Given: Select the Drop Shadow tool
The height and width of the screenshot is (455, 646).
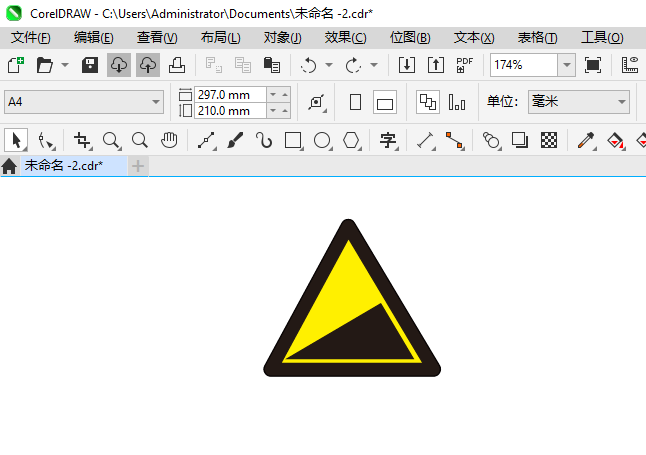Looking at the screenshot, I should tap(520, 141).
